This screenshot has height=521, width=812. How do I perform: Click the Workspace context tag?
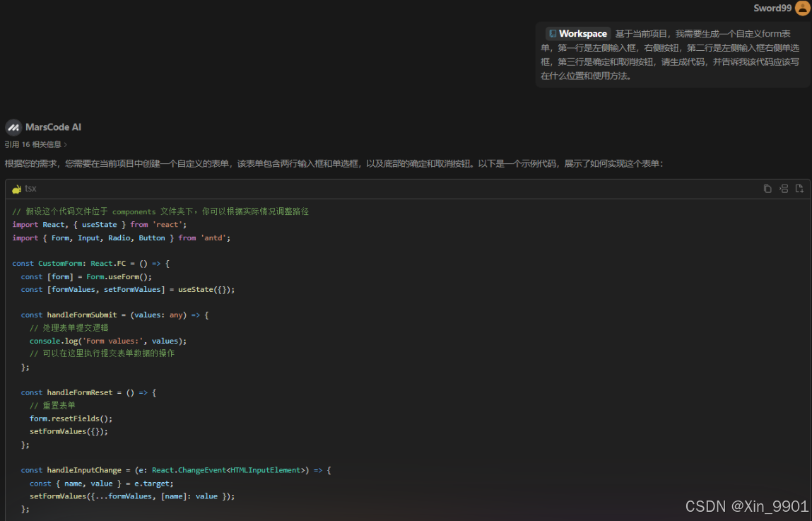(x=578, y=34)
